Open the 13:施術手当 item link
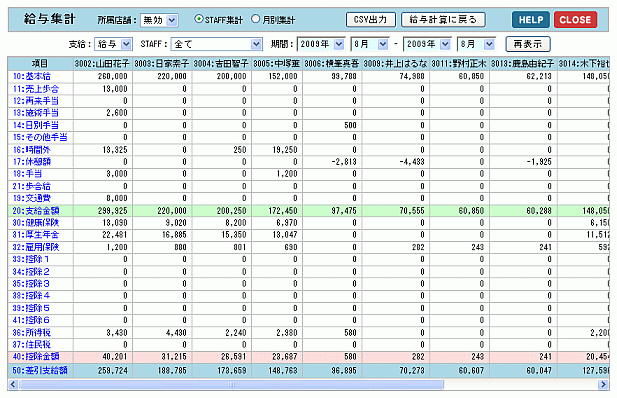The width and height of the screenshot is (617, 398). 36,113
